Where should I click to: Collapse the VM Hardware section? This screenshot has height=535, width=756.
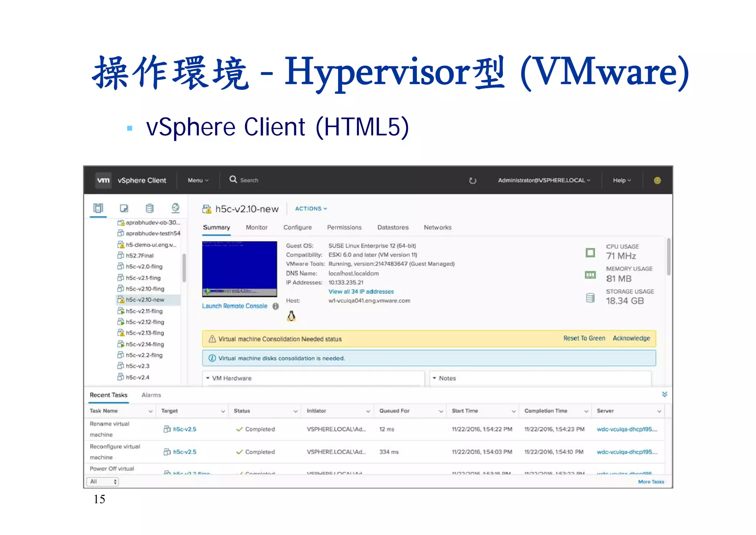[x=208, y=378]
